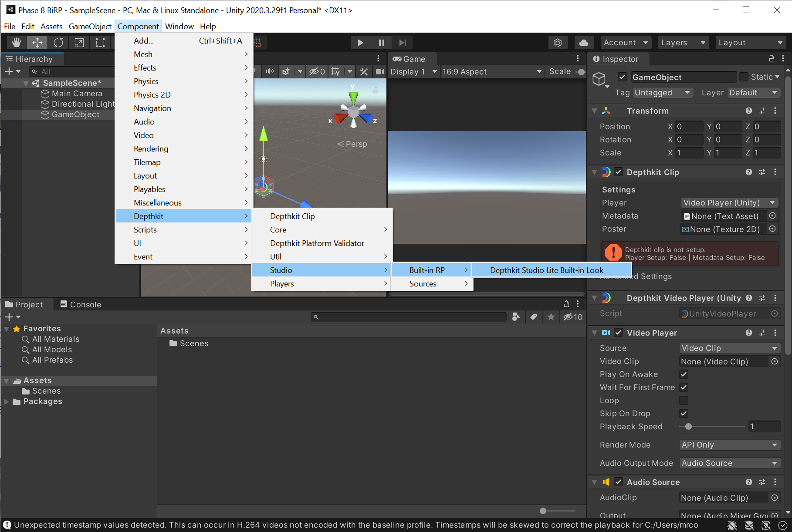
Task: Uncheck Play On Awake
Action: [x=684, y=374]
